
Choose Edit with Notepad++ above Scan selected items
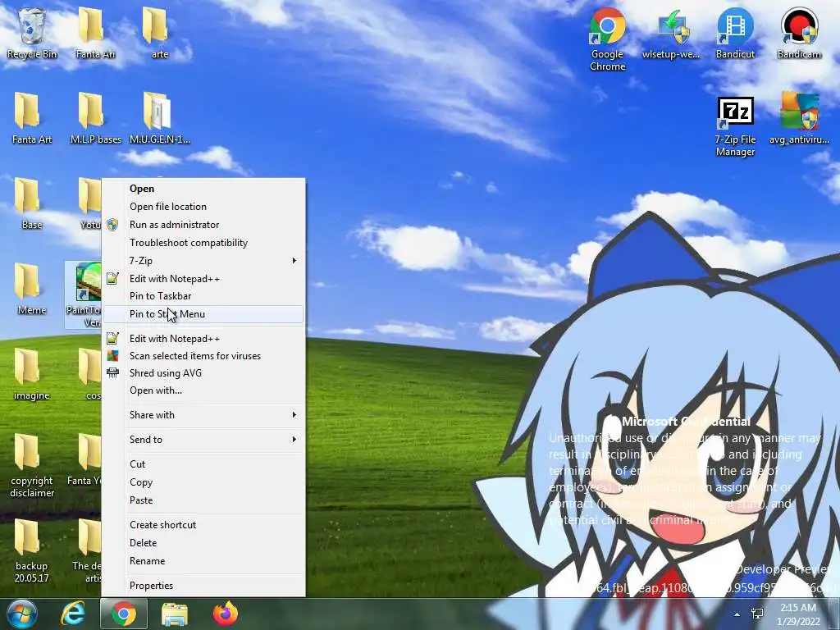pyautogui.click(x=203, y=339)
